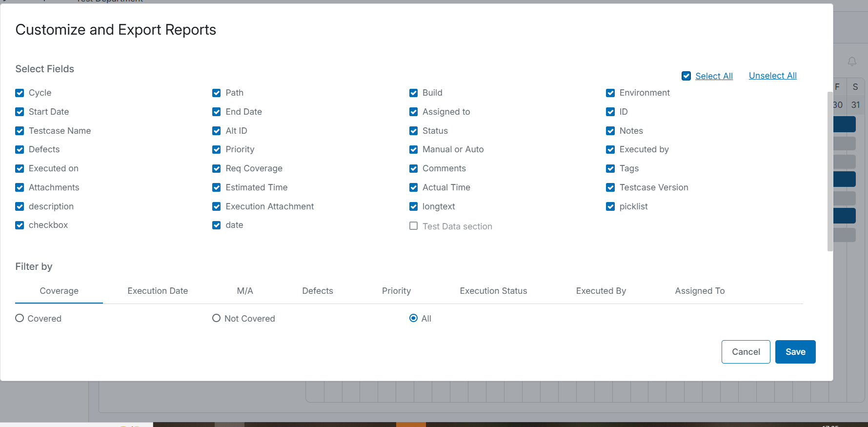Choose the Not Covered radio option
The width and height of the screenshot is (868, 427).
point(217,318)
